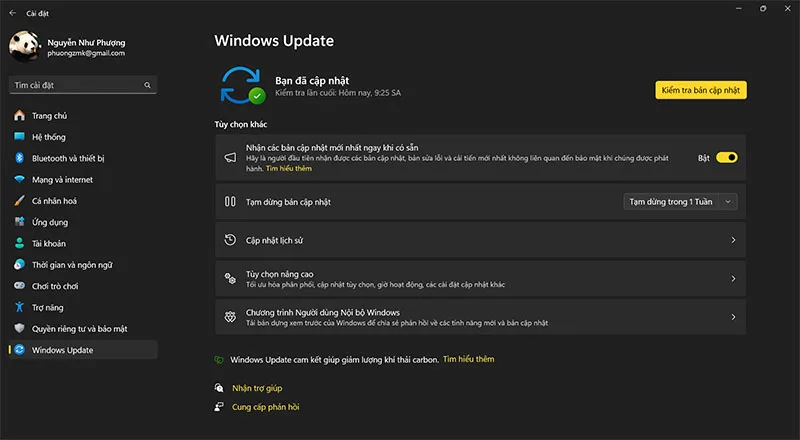This screenshot has height=440, width=800.
Task: Open the "Cập nhật lịch sử" row
Action: (x=480, y=240)
